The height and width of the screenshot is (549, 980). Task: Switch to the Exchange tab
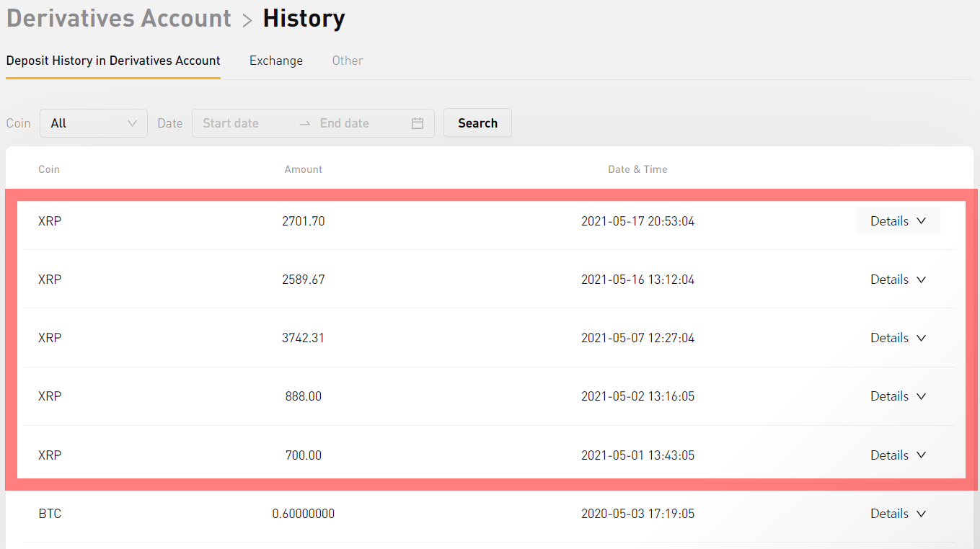pyautogui.click(x=276, y=61)
